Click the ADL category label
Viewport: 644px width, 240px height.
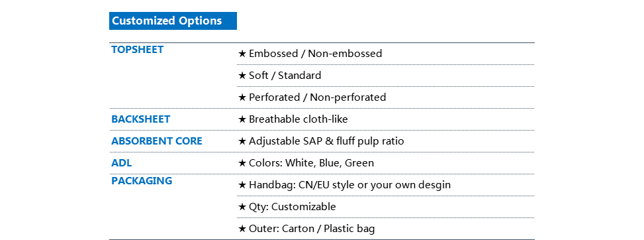click(x=122, y=163)
